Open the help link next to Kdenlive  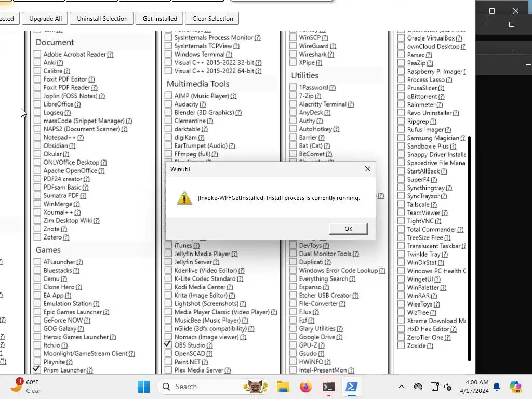click(x=241, y=270)
